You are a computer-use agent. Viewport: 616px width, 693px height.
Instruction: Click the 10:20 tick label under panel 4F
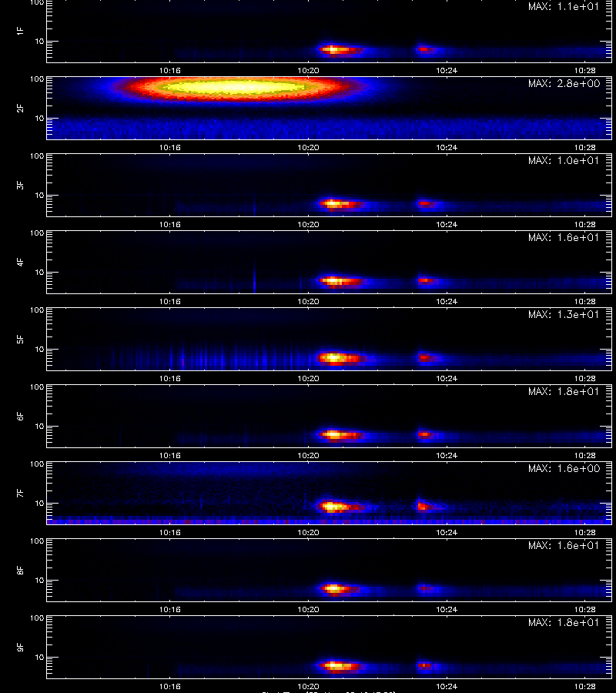[x=308, y=301]
